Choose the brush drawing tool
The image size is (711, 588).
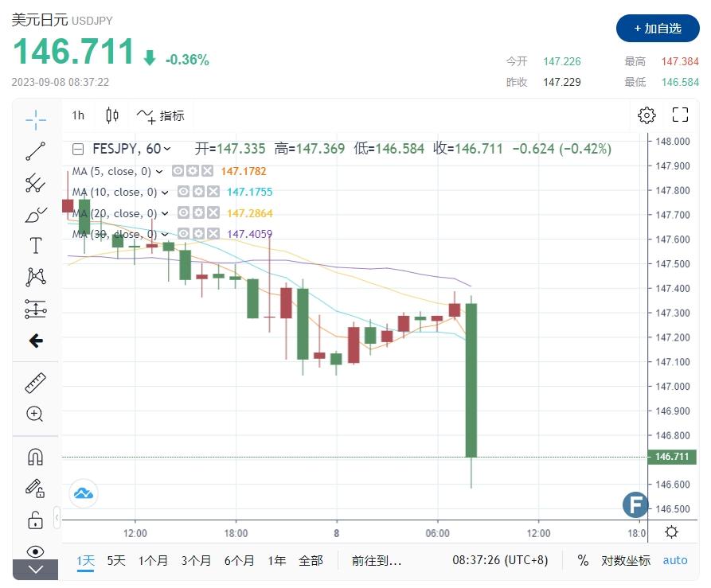(35, 214)
